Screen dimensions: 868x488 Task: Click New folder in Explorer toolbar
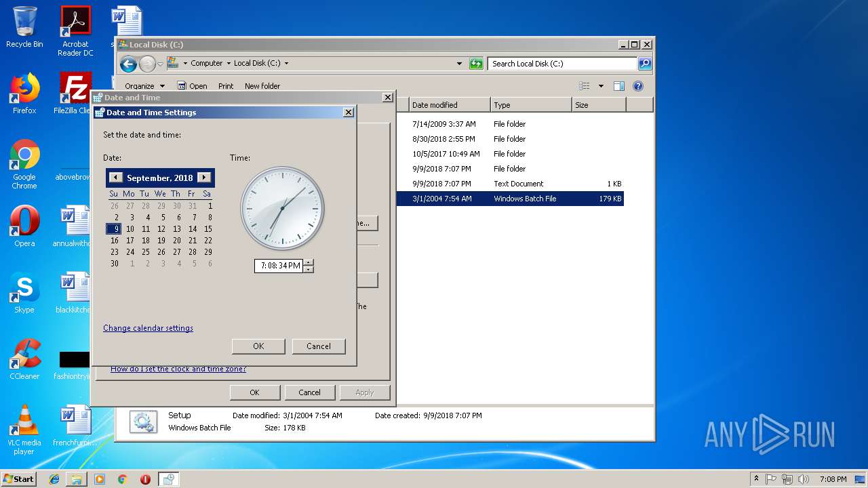[262, 86]
